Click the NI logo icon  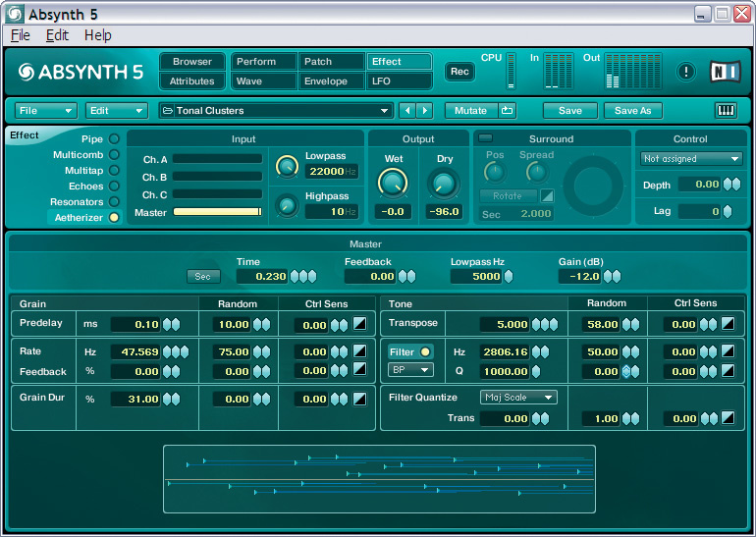(x=725, y=72)
